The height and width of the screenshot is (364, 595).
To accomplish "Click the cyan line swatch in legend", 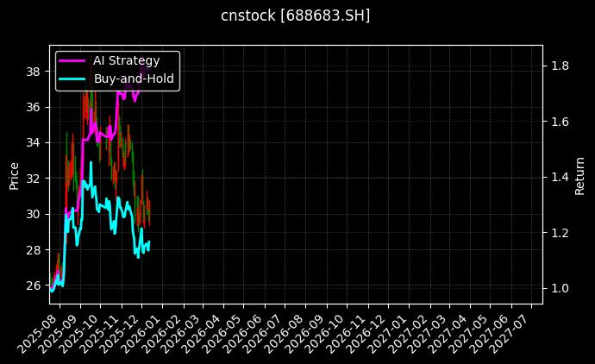I will (72, 78).
